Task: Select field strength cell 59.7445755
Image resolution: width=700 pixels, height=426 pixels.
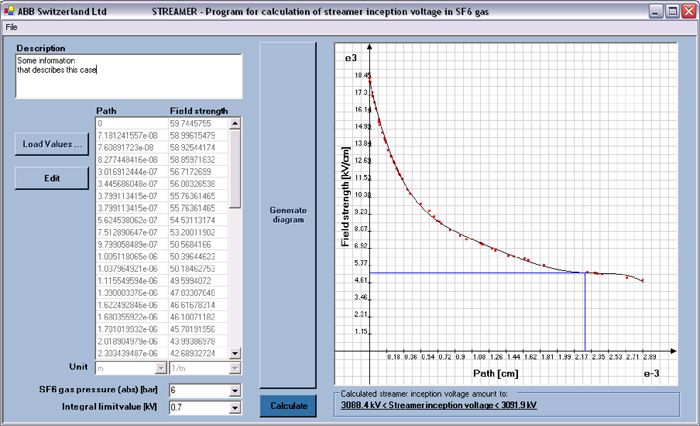Action: click(198, 124)
